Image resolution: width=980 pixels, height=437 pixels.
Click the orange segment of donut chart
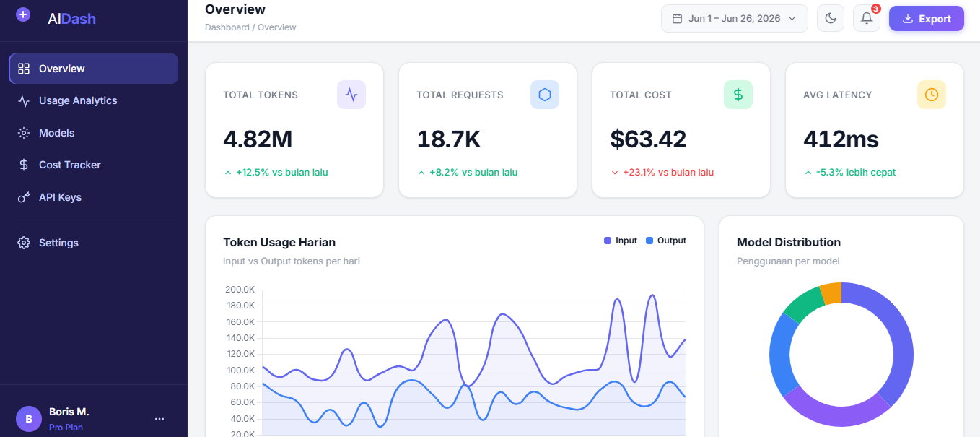click(x=831, y=293)
